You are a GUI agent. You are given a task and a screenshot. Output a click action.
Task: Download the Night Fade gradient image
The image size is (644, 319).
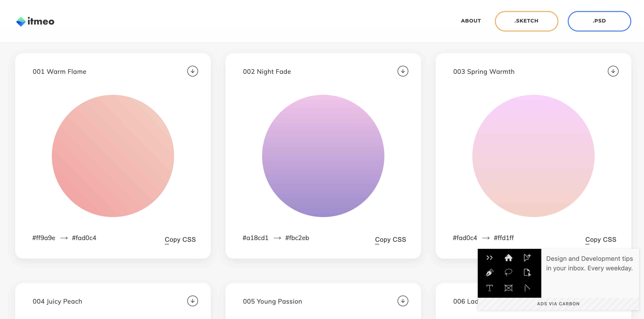click(403, 71)
